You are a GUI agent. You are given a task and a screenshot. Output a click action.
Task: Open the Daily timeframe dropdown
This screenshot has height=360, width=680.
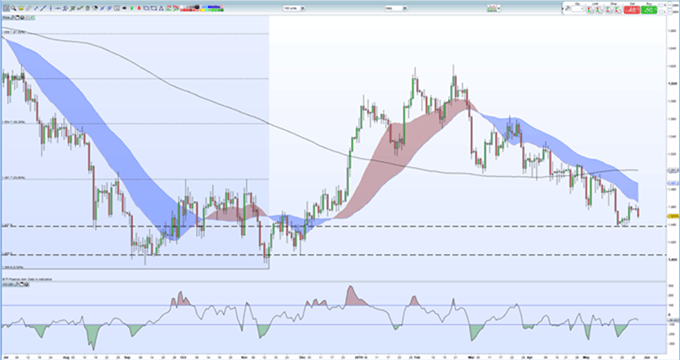point(396,8)
